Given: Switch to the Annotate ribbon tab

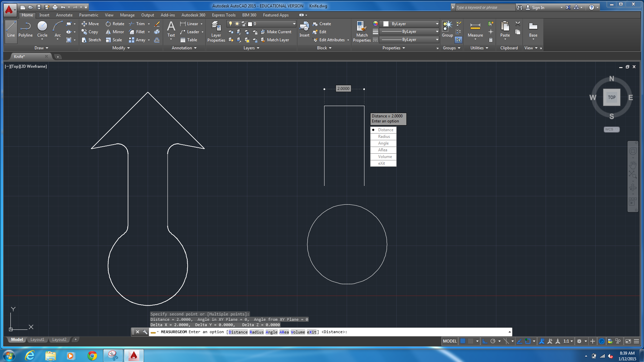Looking at the screenshot, I should click(64, 15).
